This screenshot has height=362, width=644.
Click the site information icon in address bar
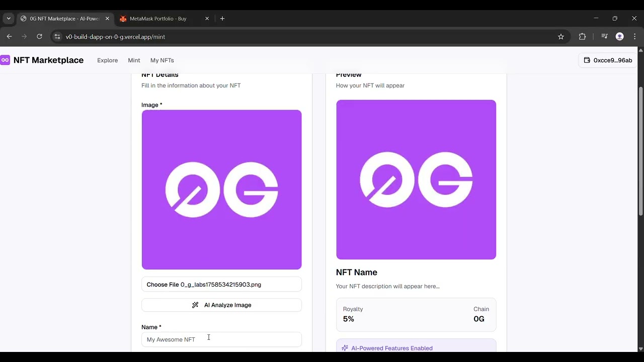click(x=57, y=37)
